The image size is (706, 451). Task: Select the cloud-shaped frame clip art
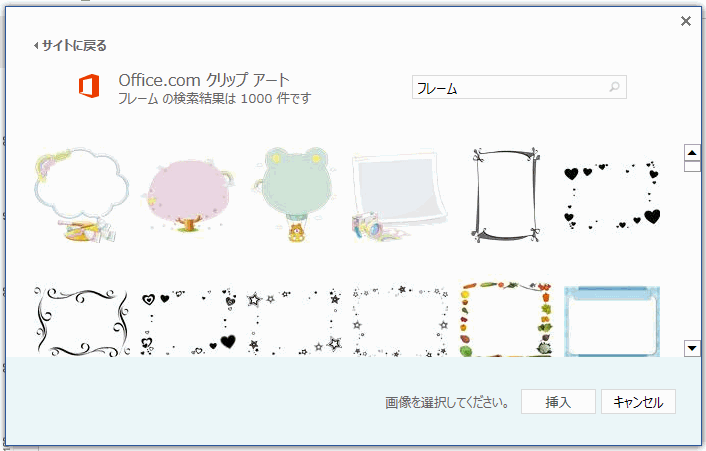coord(81,195)
